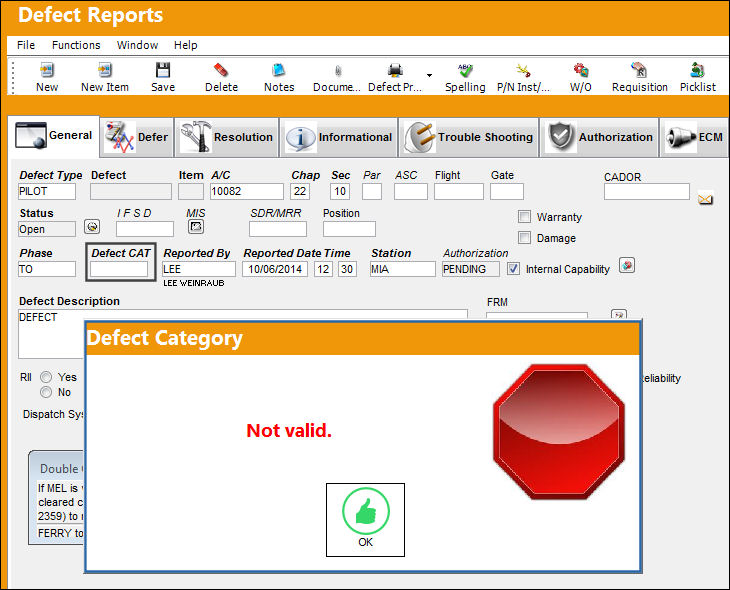Image resolution: width=730 pixels, height=590 pixels.
Task: Click the Defect Print printer icon
Action: coord(395,70)
